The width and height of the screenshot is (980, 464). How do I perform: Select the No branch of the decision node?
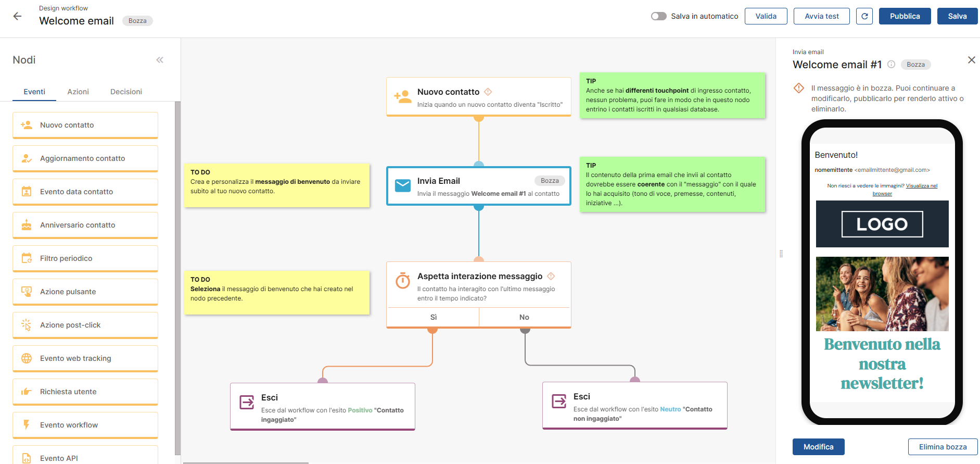pos(524,317)
